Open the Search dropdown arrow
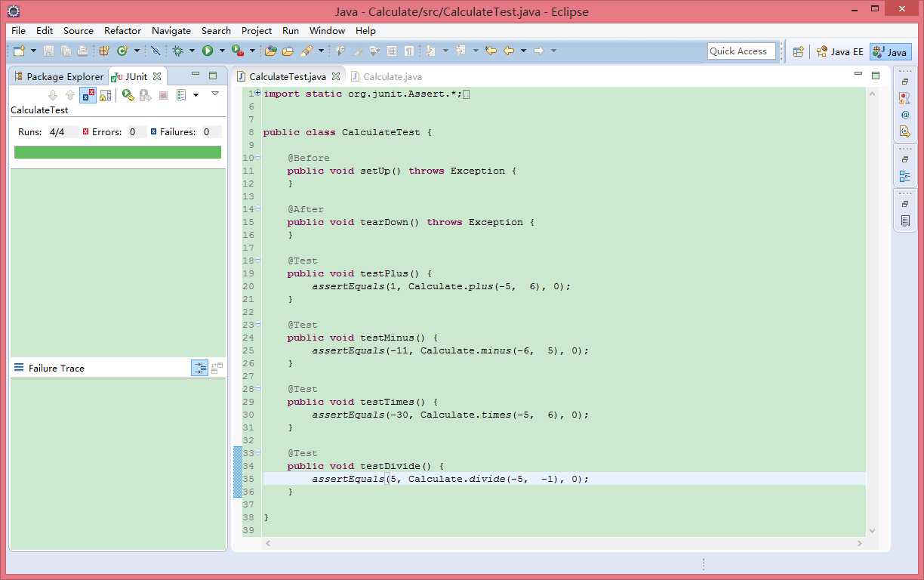This screenshot has width=924, height=580. 321,51
